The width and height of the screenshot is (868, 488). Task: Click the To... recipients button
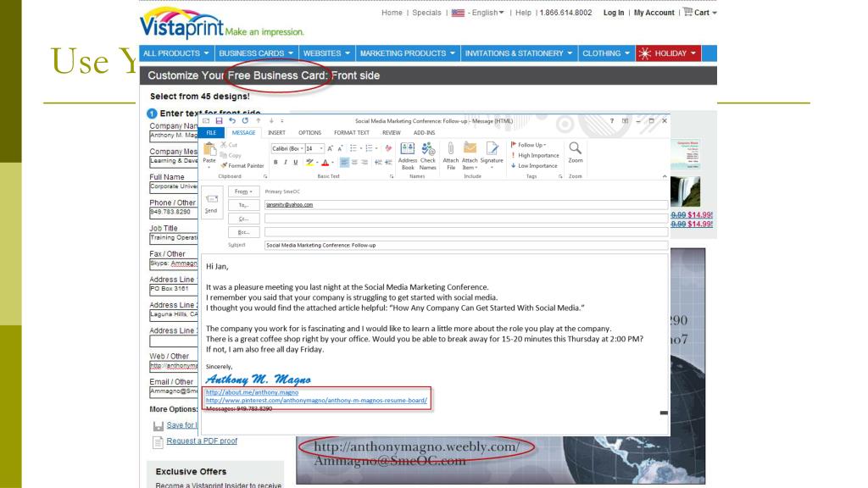pos(243,205)
